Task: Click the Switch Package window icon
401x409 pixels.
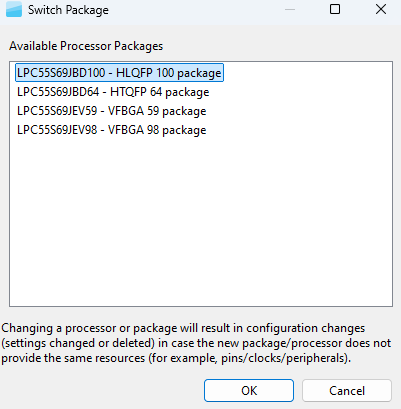Action: point(14,10)
